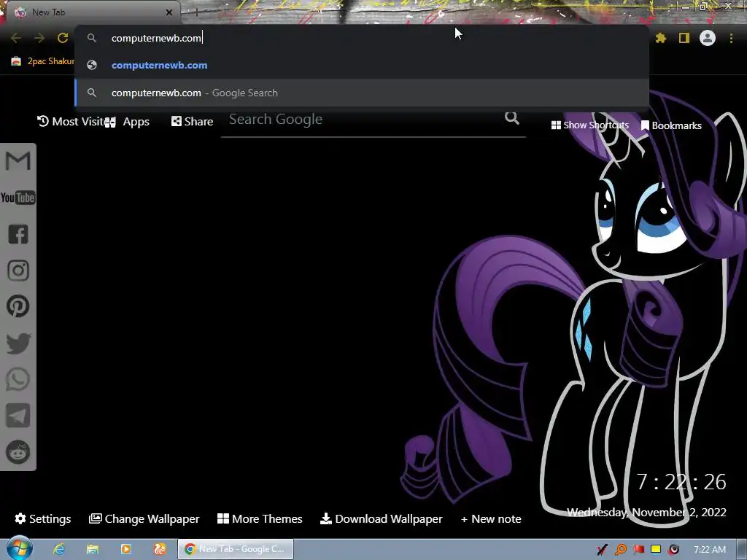This screenshot has height=560, width=747.
Task: Click the taskbar clock 7:22 AM
Action: pyautogui.click(x=710, y=550)
